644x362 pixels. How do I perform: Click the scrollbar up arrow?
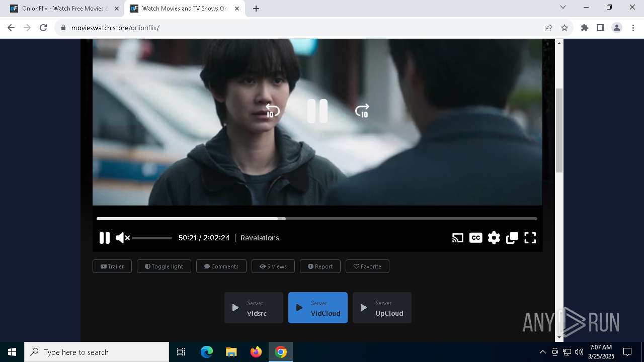click(559, 43)
